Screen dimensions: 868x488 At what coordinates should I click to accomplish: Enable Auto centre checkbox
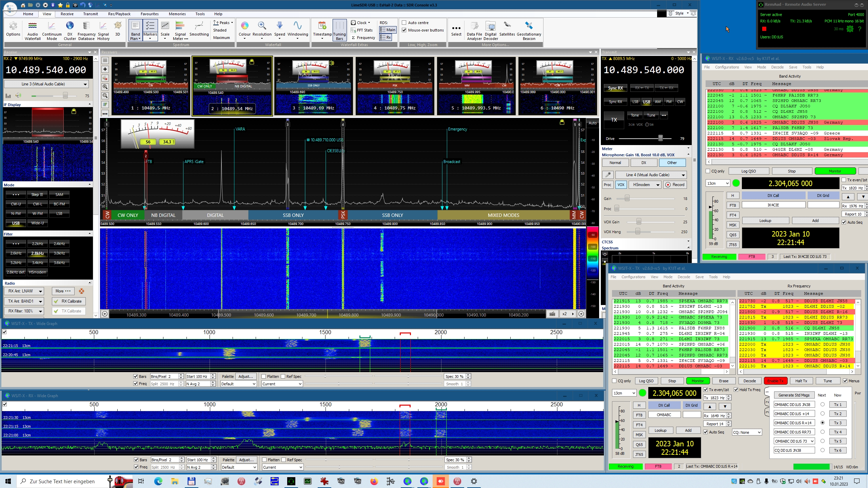coord(404,23)
